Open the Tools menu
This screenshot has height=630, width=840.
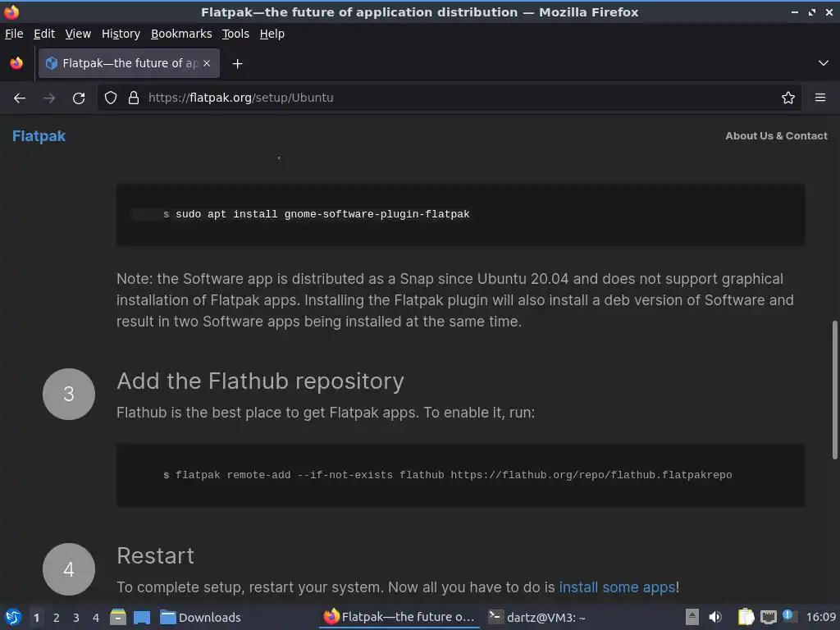click(x=235, y=34)
